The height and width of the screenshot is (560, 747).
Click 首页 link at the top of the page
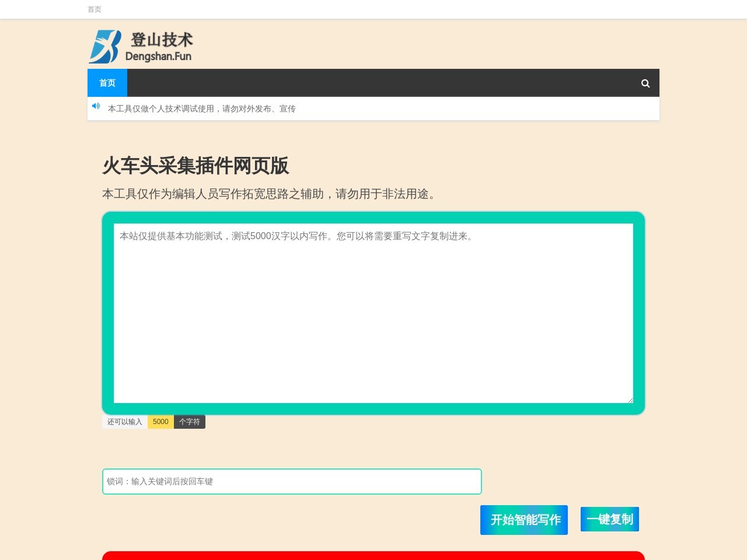(95, 9)
